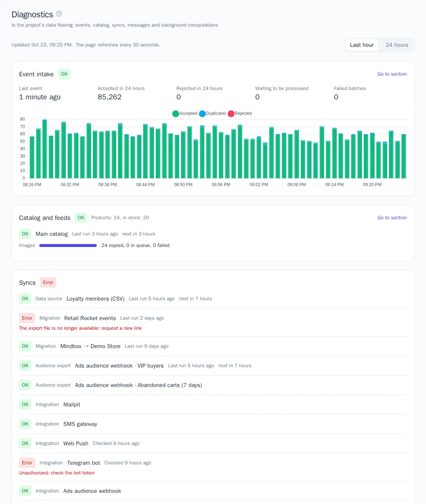This screenshot has height=504, width=426.
Task: Select the Abandoned carts (7 days) export
Action: tap(138, 385)
